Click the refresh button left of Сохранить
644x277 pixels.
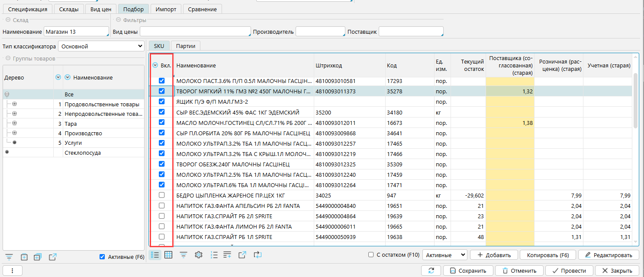(431, 271)
